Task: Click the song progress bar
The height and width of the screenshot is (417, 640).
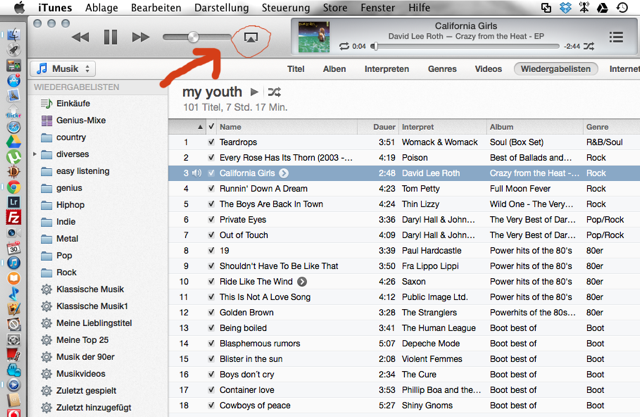Action: 467,47
